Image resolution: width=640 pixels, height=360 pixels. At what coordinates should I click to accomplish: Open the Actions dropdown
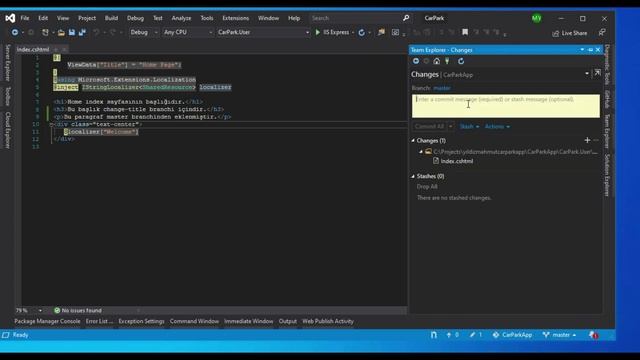click(x=497, y=127)
